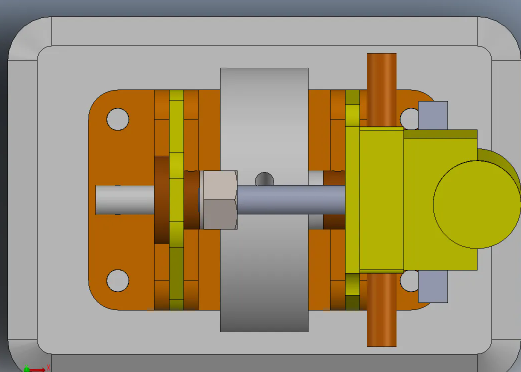Select the silver shaft stub at left end
This screenshot has width=521, height=372.
click(125, 200)
